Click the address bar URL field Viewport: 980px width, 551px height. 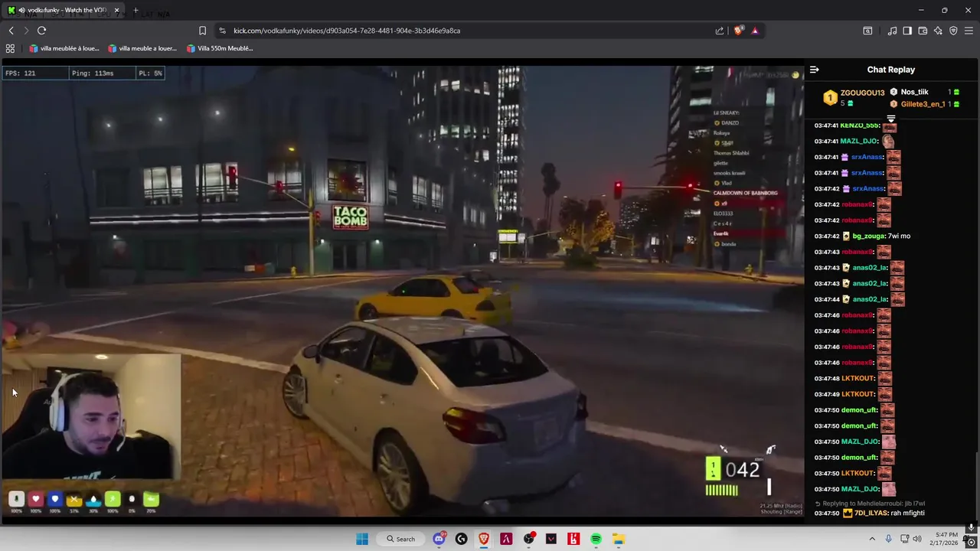pyautogui.click(x=459, y=31)
